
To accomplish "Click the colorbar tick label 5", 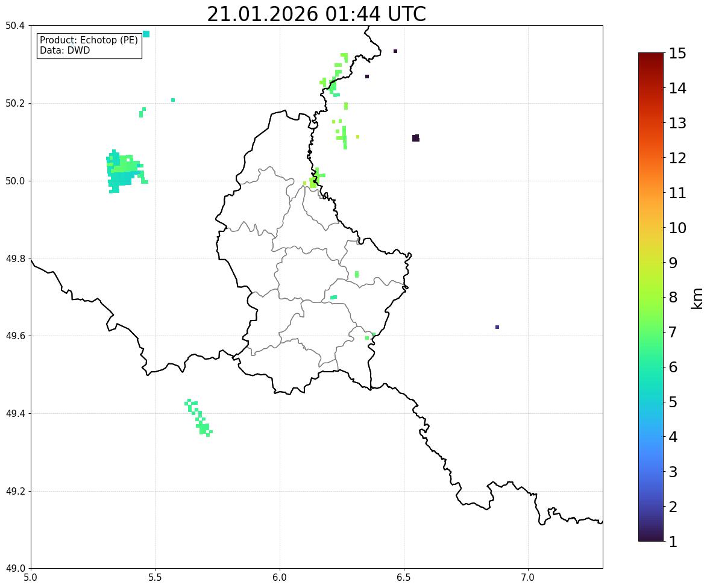I will pos(673,402).
